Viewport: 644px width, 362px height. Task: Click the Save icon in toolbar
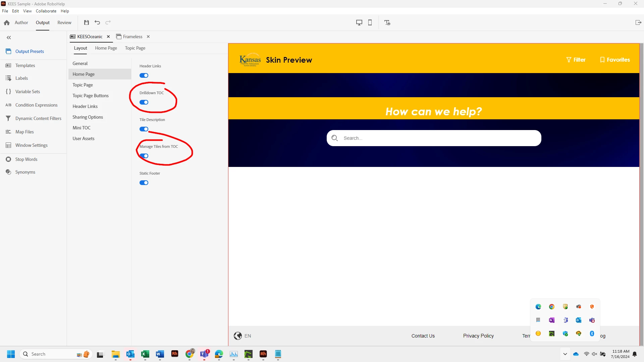click(87, 22)
